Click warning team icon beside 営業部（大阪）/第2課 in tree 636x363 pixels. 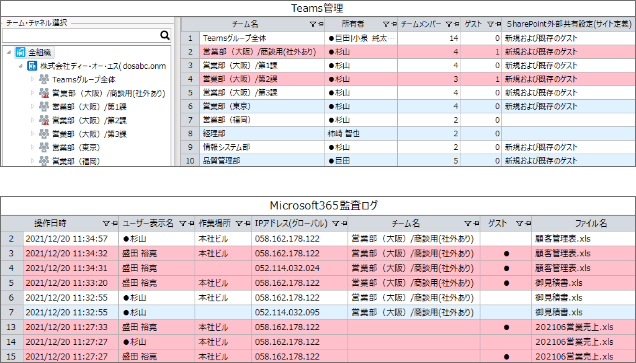tap(44, 120)
